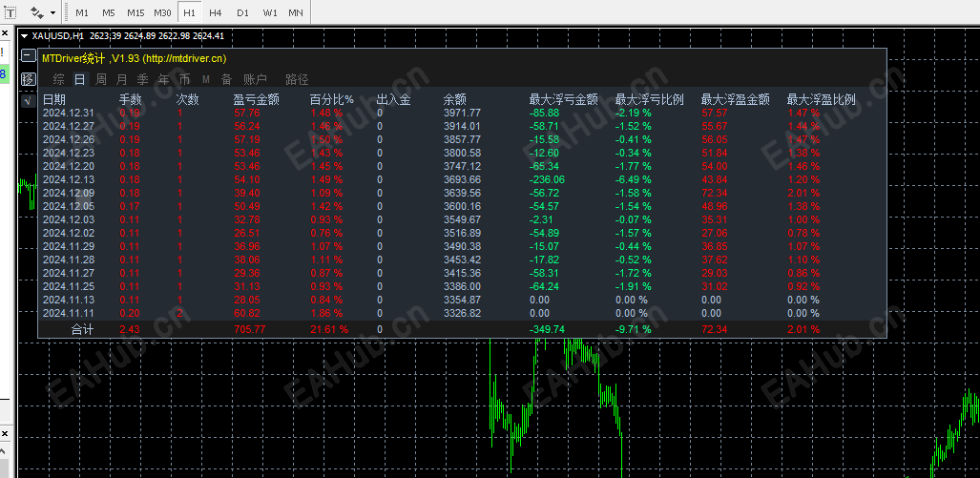980x478 pixels.
Task: Click the 余额 column header
Action: coord(455,99)
